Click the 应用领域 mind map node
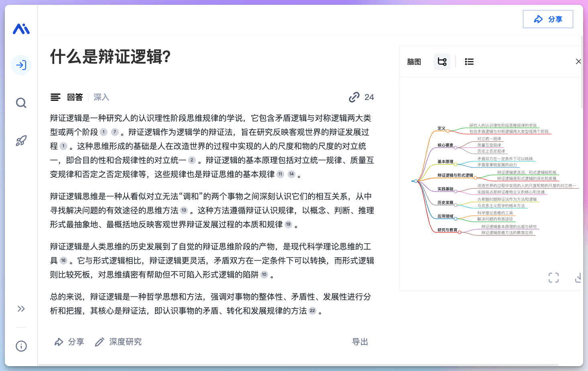The image size is (588, 371). (445, 216)
